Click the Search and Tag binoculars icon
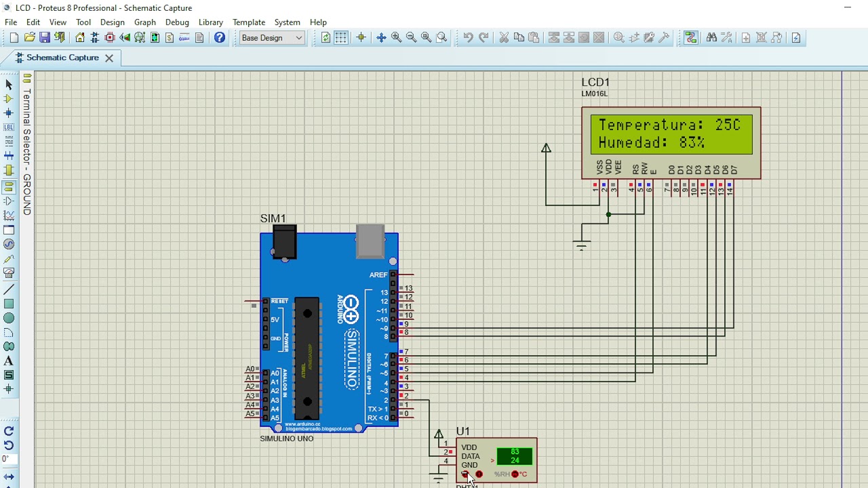This screenshot has height=488, width=868. (711, 38)
